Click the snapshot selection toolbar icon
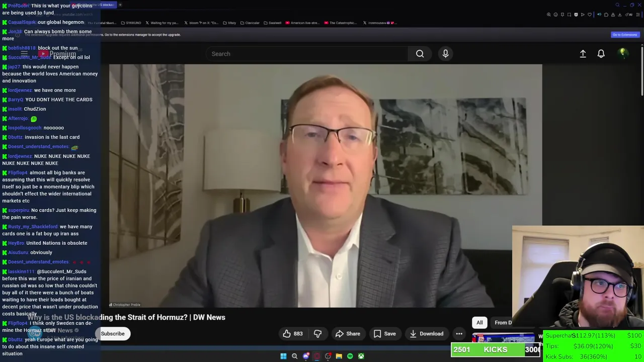Viewport: 644px width, 362px height. pos(569,15)
